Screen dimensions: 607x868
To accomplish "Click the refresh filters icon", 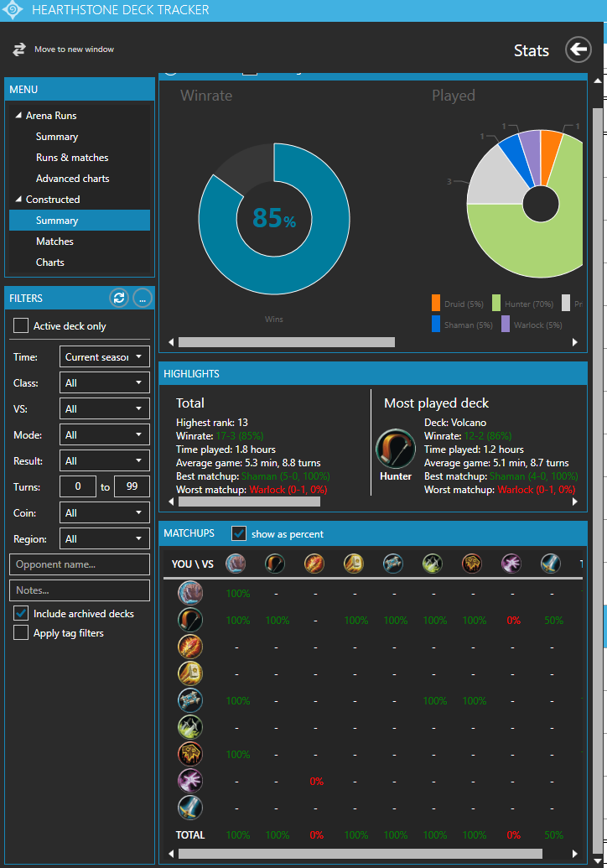I will 119,299.
